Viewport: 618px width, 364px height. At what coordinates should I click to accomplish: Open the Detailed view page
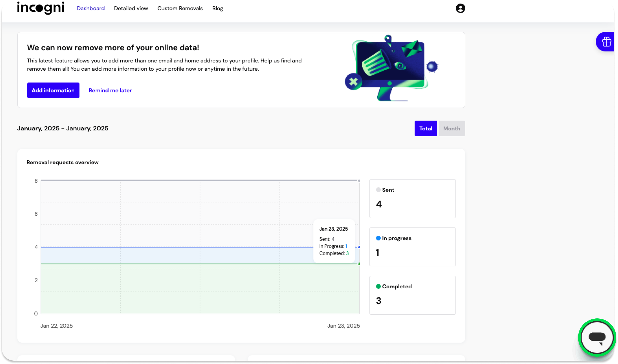[x=131, y=8]
